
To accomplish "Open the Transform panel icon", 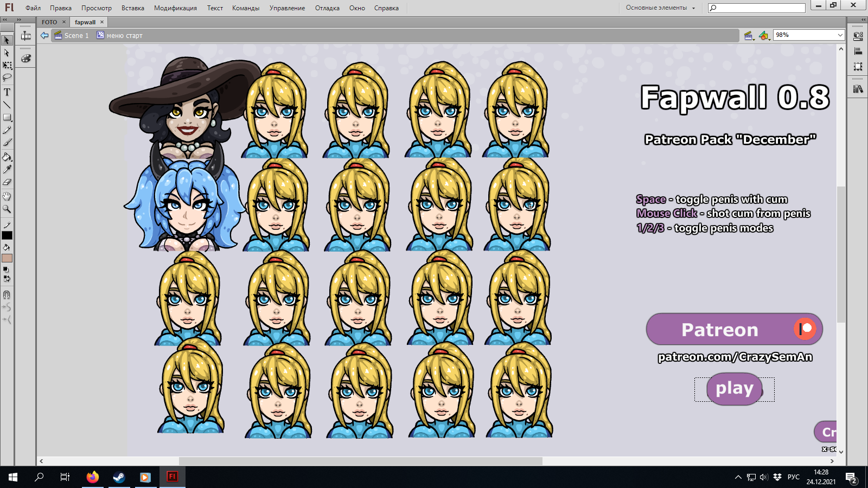I will pos(858,67).
